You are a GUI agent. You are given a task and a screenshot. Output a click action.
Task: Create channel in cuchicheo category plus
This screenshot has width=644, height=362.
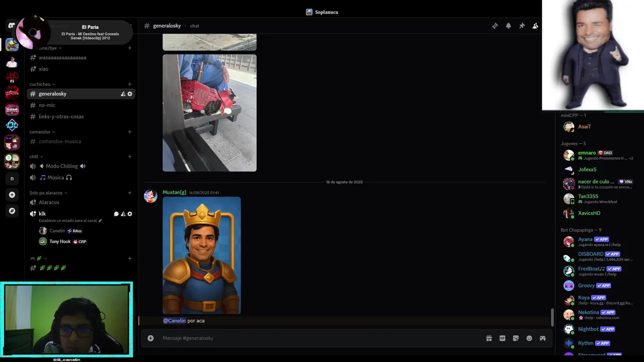130,84
